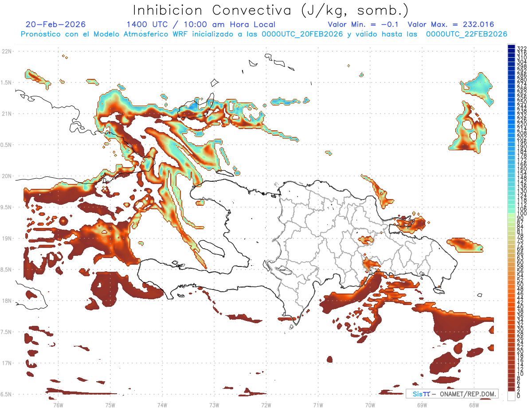Click the '72W' longitude label

266,405
